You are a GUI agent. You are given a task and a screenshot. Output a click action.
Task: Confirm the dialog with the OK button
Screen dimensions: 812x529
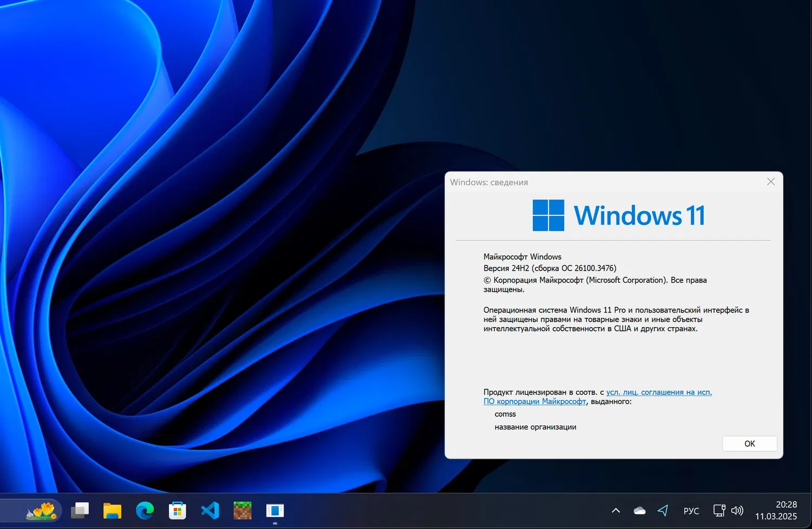(750, 443)
